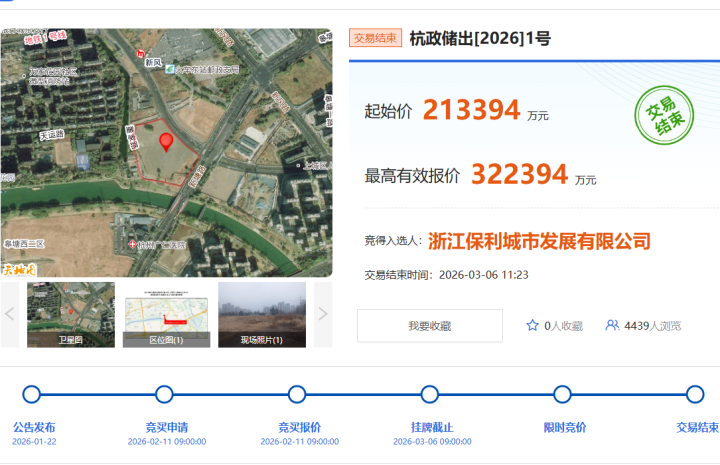The height and width of the screenshot is (465, 720).
Task: Click the 0人收藏 count text
Action: pos(563,326)
